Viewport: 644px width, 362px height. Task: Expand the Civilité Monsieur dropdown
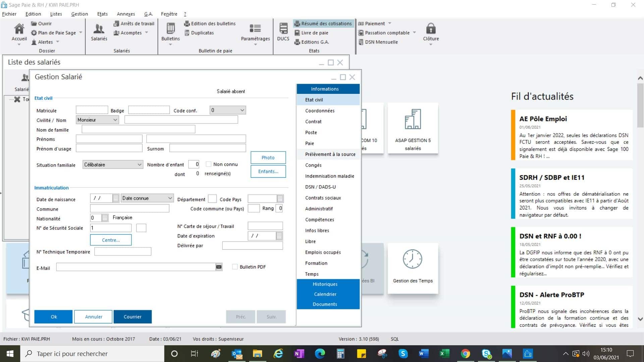[115, 120]
